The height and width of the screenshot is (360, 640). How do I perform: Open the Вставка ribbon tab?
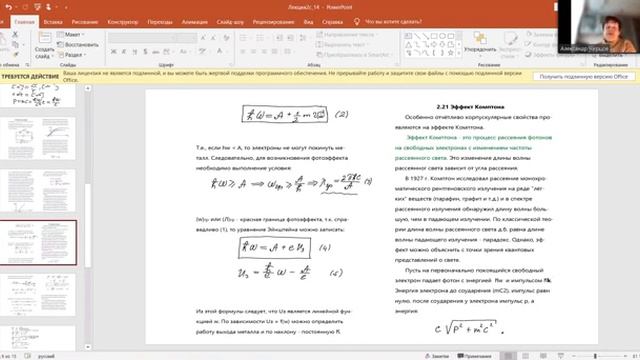coord(53,22)
